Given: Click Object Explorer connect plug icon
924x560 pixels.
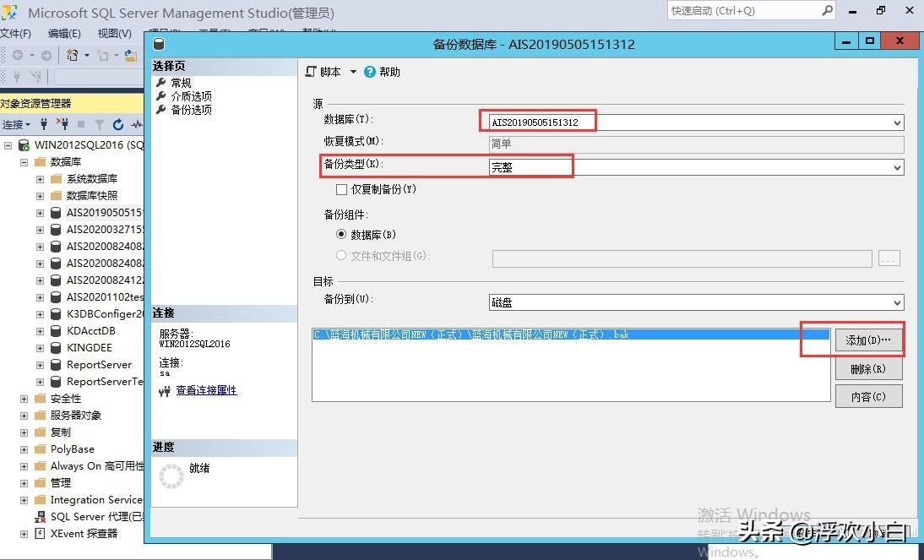Looking at the screenshot, I should click(44, 124).
